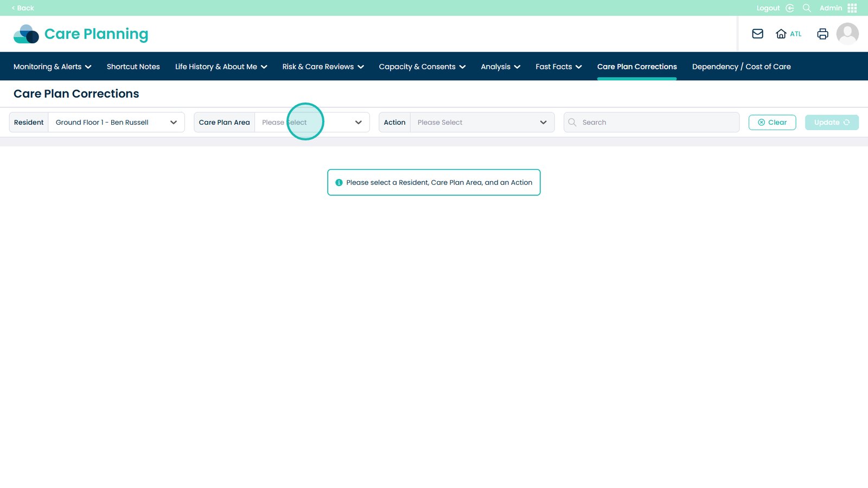
Task: Open Dependency / Cost of Care page
Action: (x=742, y=67)
